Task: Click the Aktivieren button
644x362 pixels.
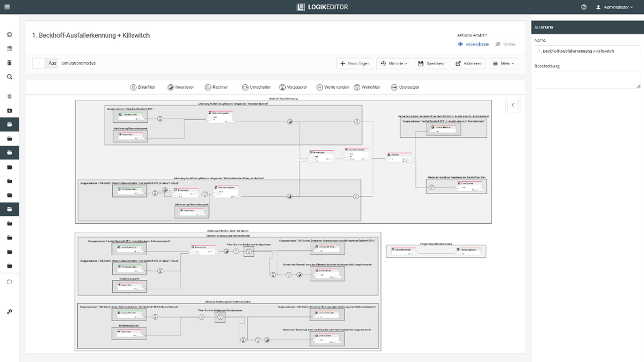Action: (469, 63)
